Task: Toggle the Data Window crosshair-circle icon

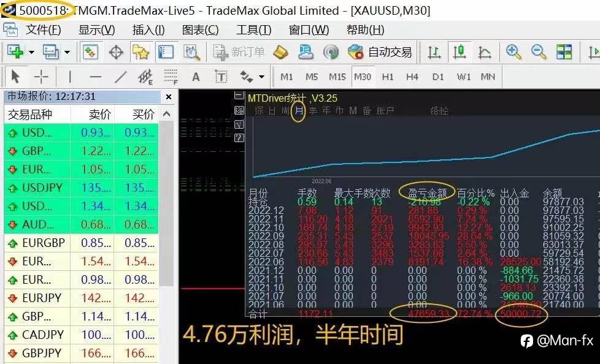Action: (x=117, y=52)
